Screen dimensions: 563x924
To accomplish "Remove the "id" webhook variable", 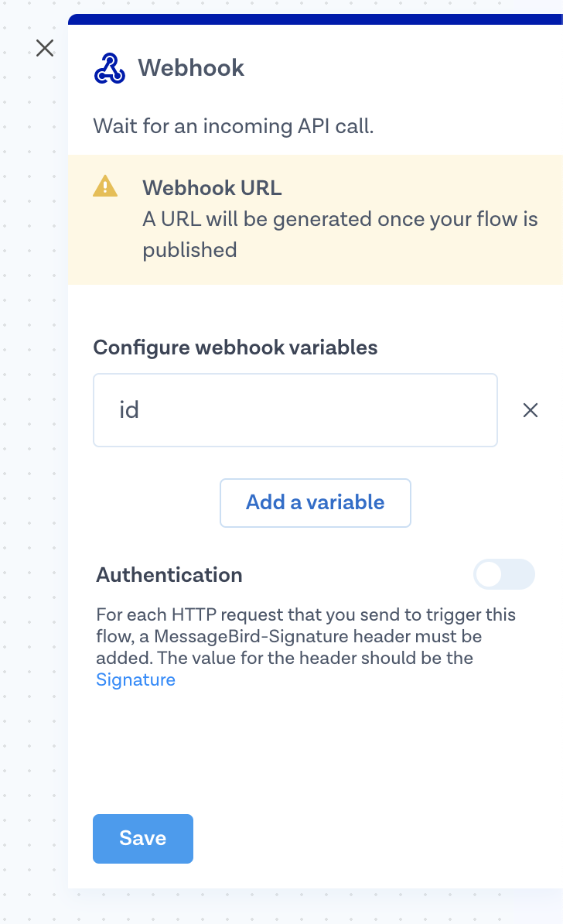I will tap(531, 410).
